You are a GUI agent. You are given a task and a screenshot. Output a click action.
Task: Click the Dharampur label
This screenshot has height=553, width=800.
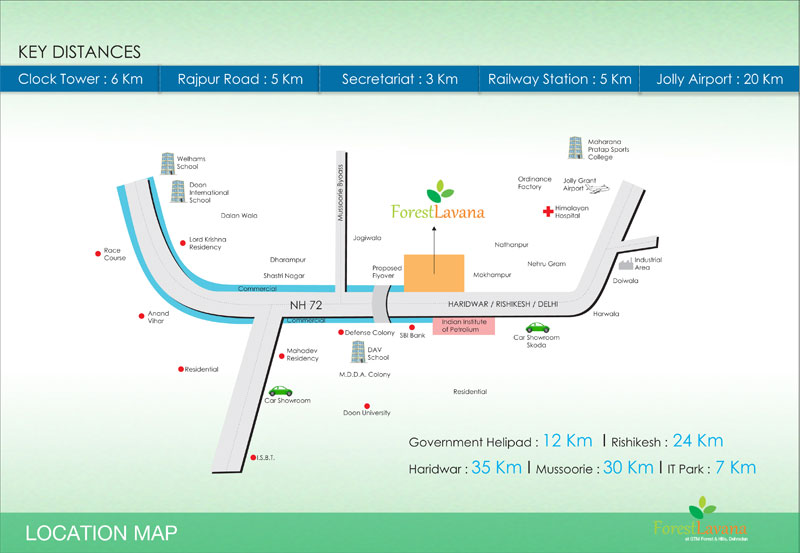[x=288, y=260]
